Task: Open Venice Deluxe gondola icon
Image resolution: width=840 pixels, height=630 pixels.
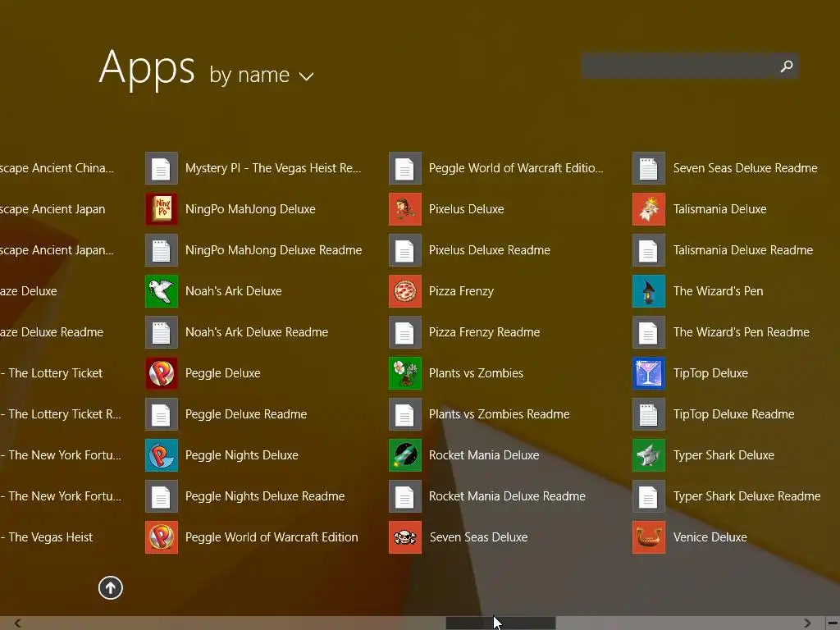Action: click(649, 537)
